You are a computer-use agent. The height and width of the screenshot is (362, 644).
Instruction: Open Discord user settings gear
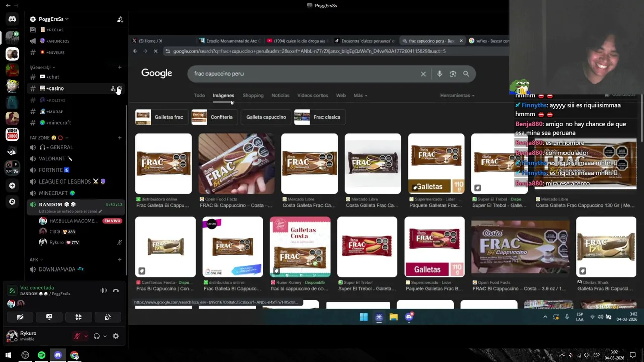[116, 336]
